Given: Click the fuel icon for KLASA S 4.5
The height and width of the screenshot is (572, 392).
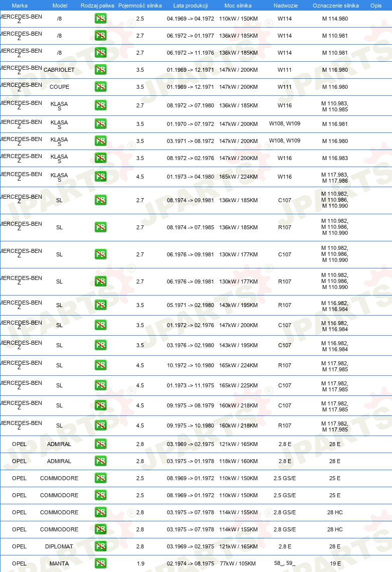Looking at the screenshot, I should tap(101, 177).
